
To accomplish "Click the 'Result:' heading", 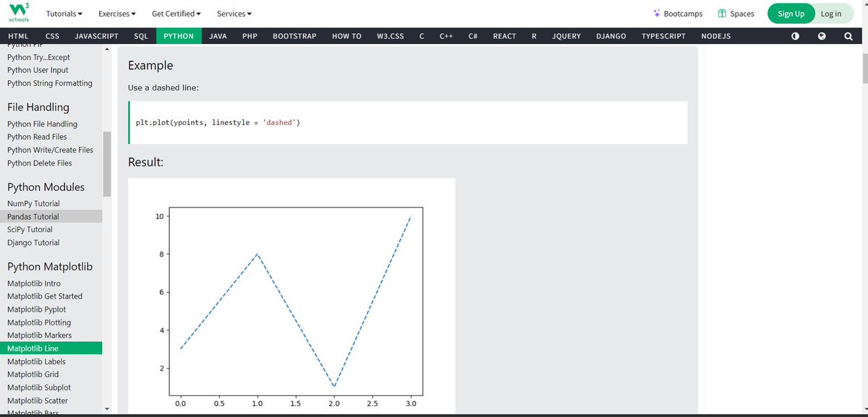I will (x=145, y=162).
